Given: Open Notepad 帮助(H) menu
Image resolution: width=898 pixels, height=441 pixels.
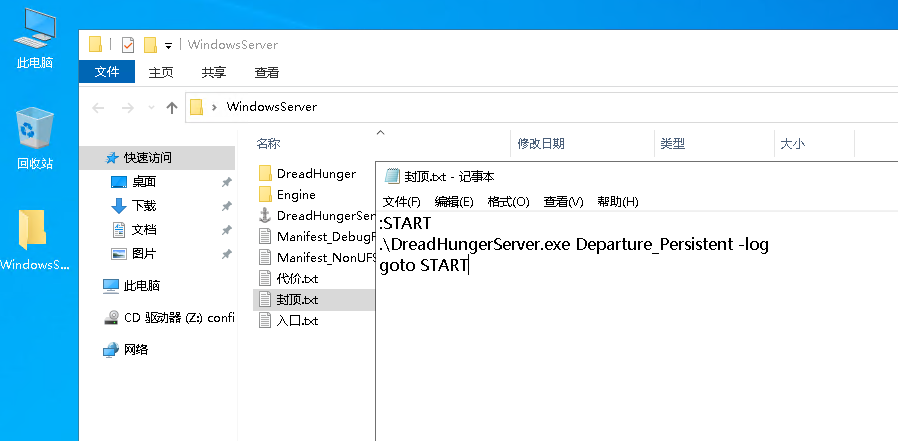Looking at the screenshot, I should pos(617,202).
